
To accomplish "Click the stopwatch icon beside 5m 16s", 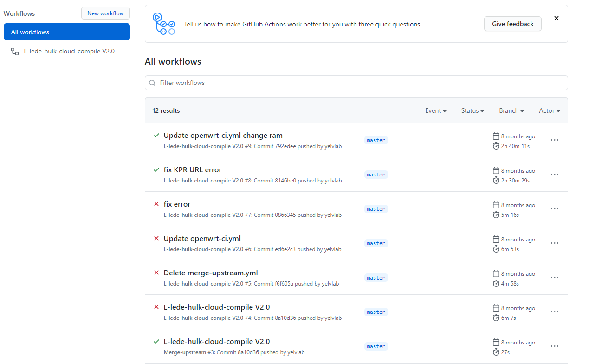I will click(x=496, y=215).
